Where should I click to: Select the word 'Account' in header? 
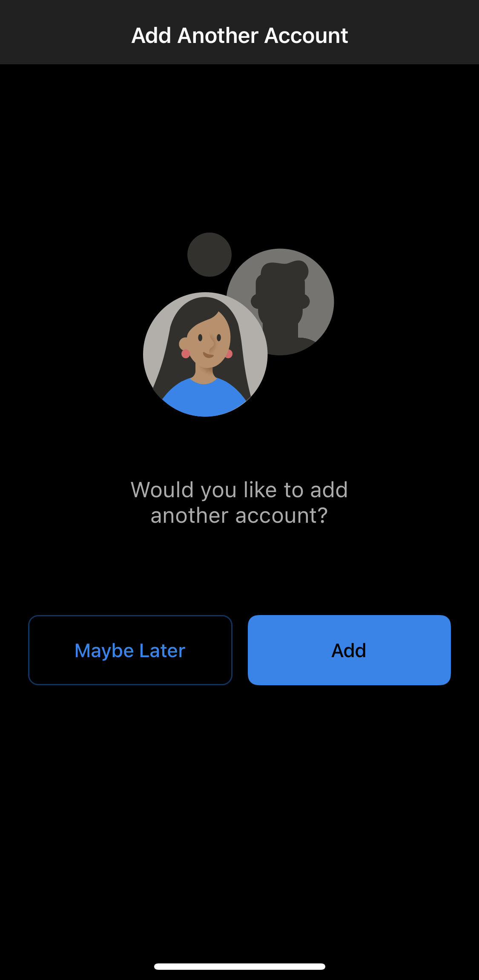click(x=306, y=35)
